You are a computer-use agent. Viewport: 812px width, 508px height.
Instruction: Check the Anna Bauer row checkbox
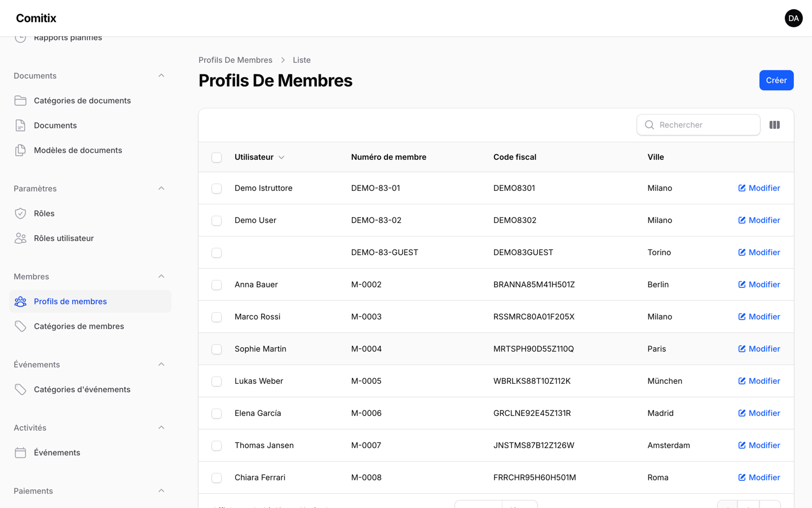click(x=217, y=285)
